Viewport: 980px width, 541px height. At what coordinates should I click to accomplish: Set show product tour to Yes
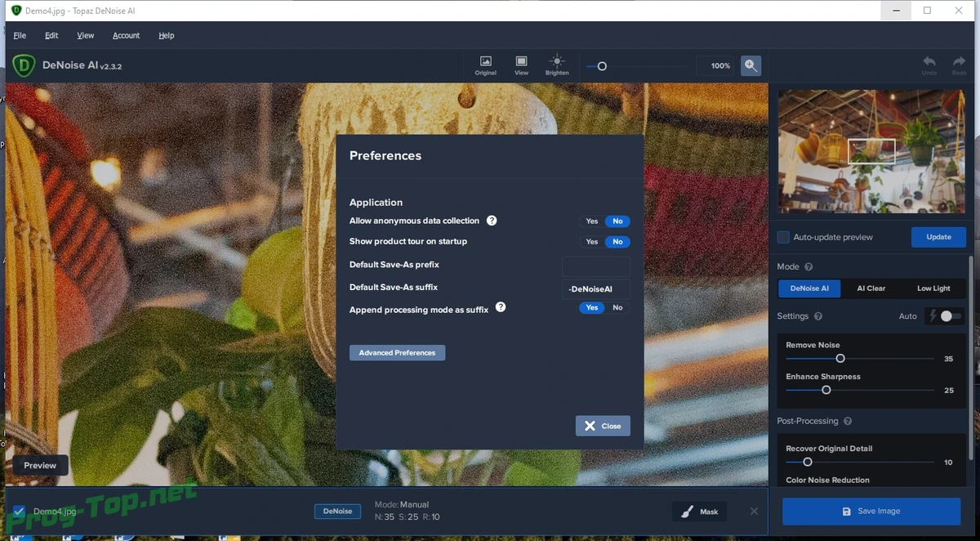[x=592, y=242]
